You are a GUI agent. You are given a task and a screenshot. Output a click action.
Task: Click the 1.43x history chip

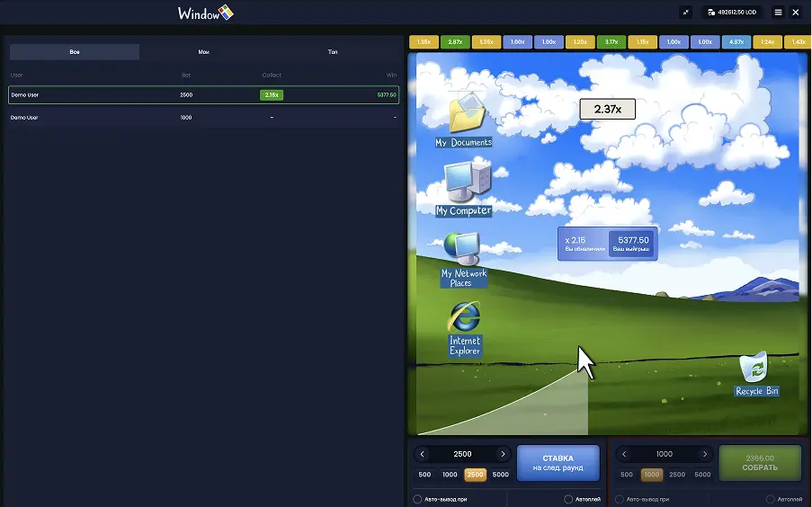tap(798, 42)
